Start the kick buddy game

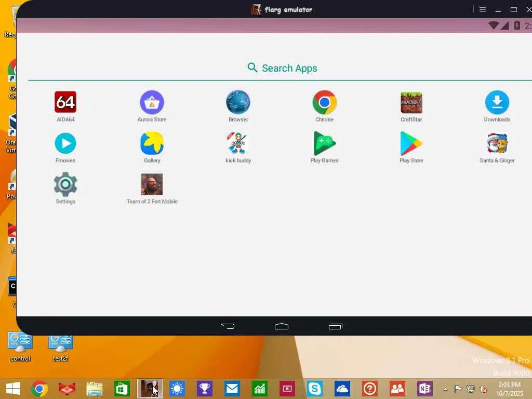point(238,143)
